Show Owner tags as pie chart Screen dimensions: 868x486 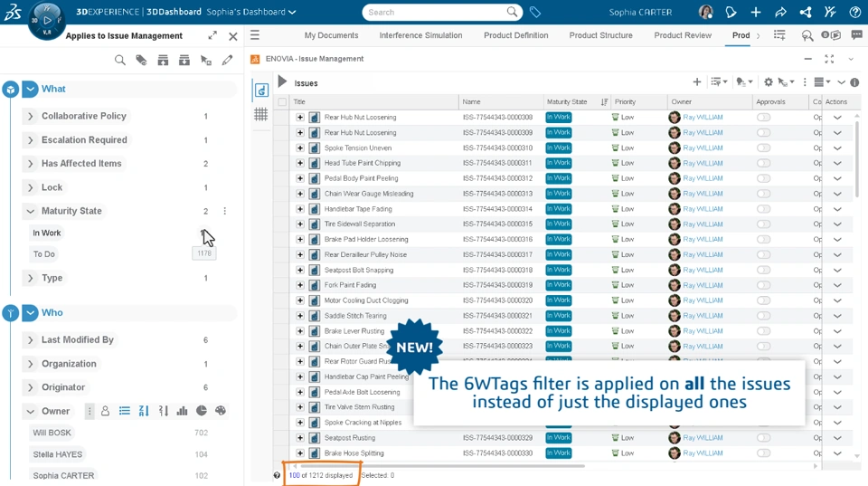point(202,411)
